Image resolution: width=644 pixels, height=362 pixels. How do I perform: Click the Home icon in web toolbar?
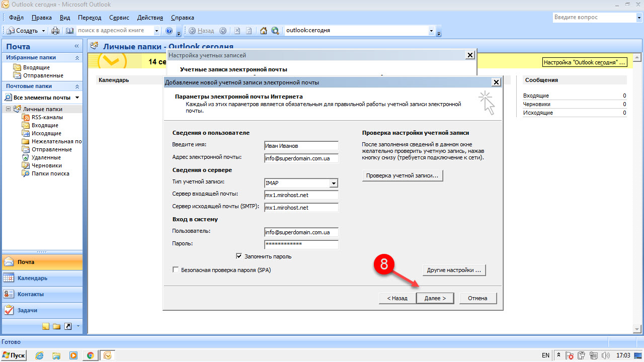263,31
